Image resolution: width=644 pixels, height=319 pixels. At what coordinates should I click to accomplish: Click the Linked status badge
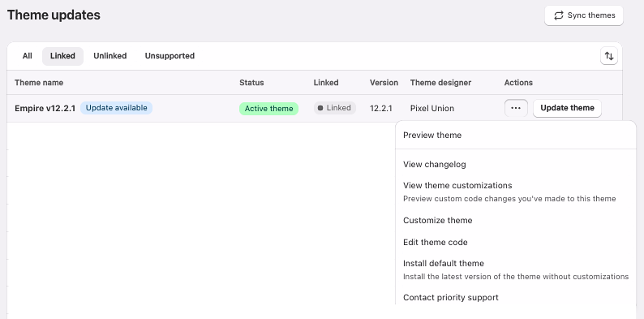pos(334,108)
